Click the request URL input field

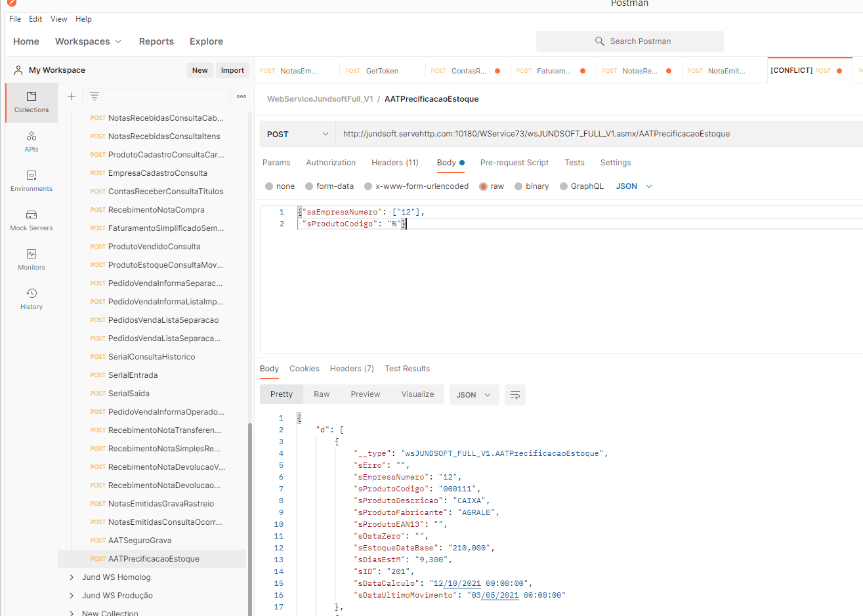click(599, 134)
